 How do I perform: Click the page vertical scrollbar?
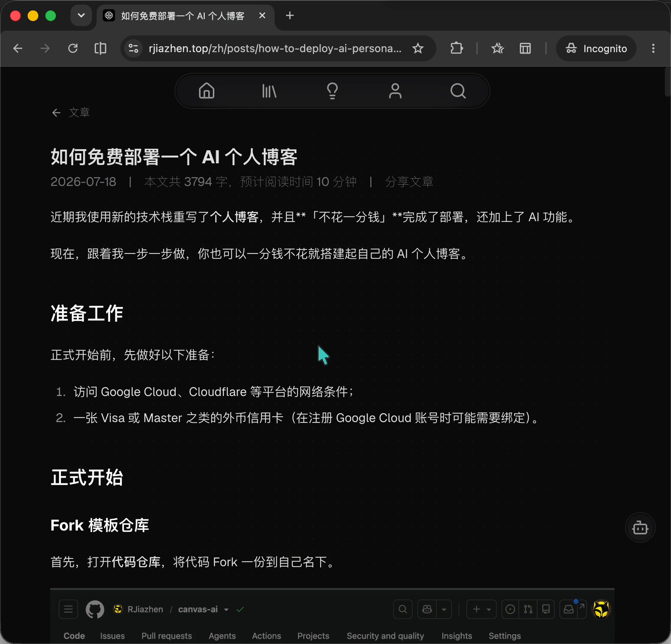668,82
